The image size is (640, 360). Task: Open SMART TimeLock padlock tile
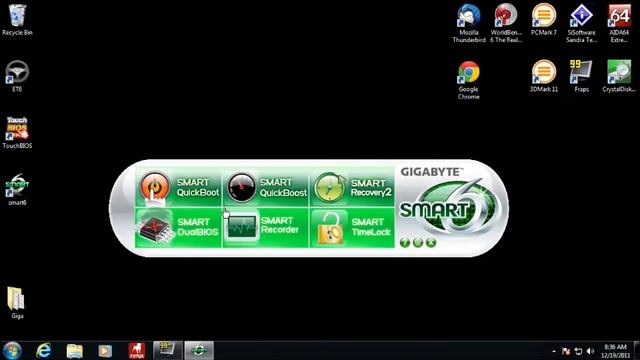(352, 227)
